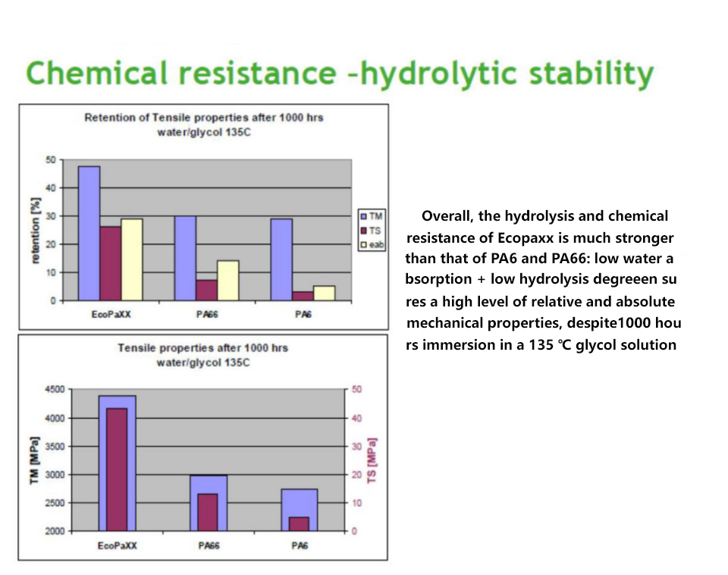This screenshot has height=575, width=728.
Task: Select the EcoPaXX maroon TS bar in retention chart
Action: click(111, 264)
